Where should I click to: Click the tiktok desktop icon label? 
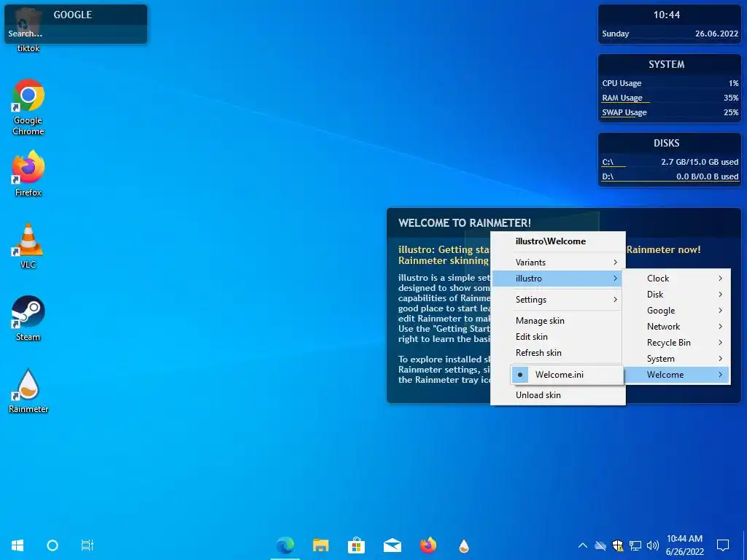coord(28,48)
